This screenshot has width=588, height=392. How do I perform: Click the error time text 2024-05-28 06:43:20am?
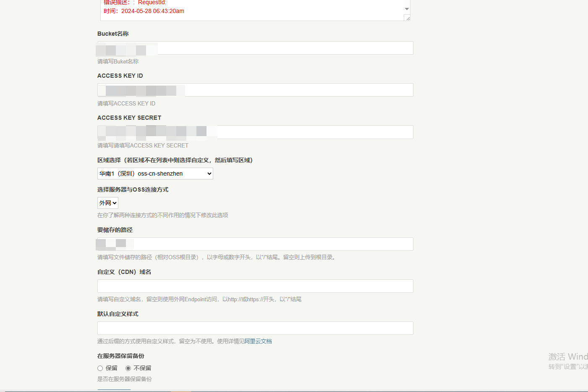pos(153,11)
